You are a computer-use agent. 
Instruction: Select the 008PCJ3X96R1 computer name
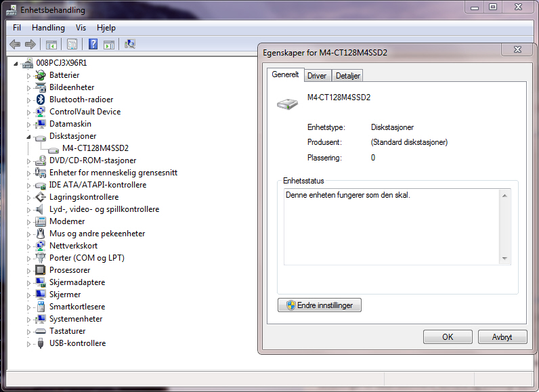62,63
